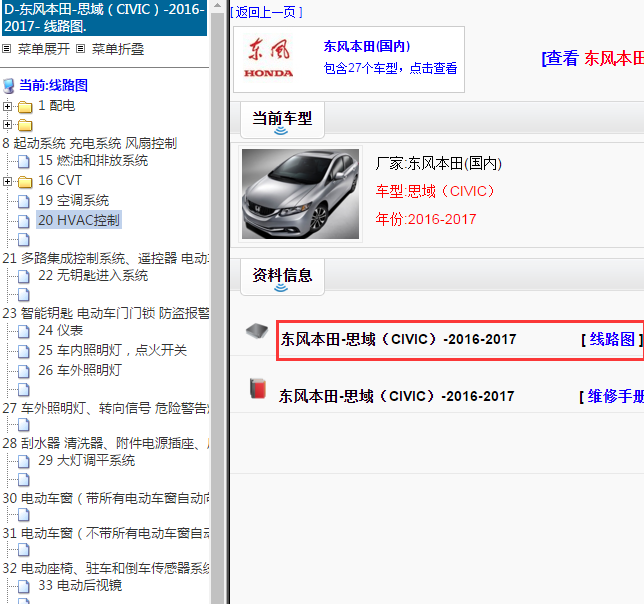644x604 pixels.
Task: Open the '东风本田(国内)' brand link
Action: (367, 46)
